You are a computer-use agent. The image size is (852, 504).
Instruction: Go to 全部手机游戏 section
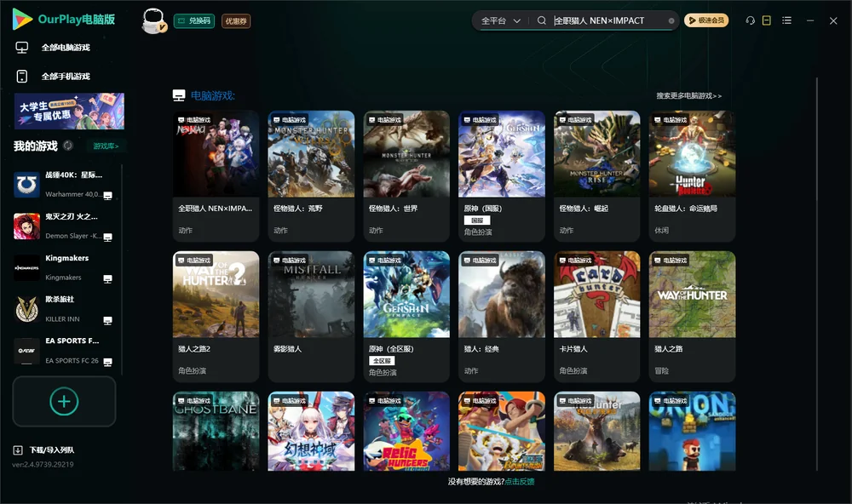[x=53, y=76]
